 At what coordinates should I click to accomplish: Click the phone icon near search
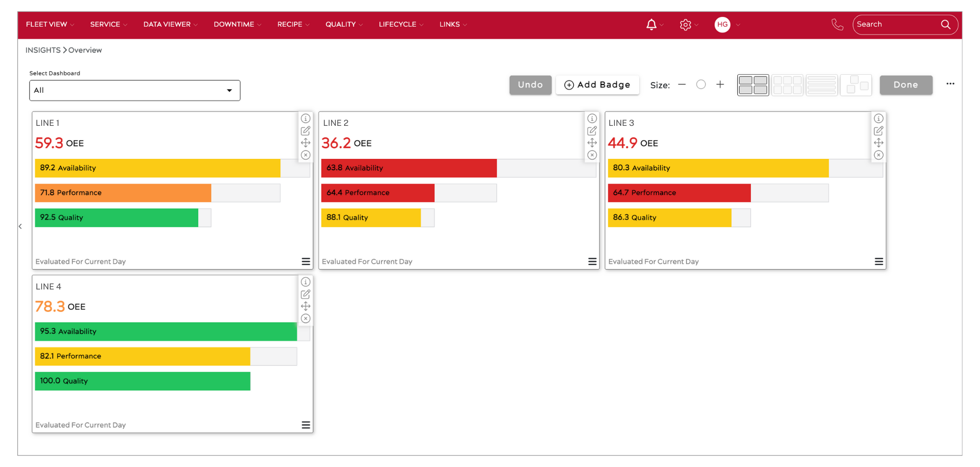[x=837, y=24]
